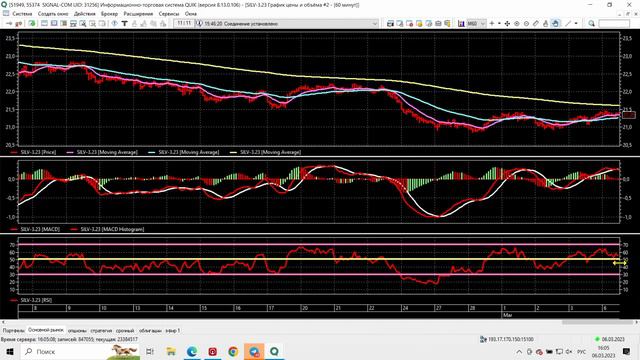Open the Windows Start menu
Image resolution: width=640 pixels, height=360 pixels.
9,351
